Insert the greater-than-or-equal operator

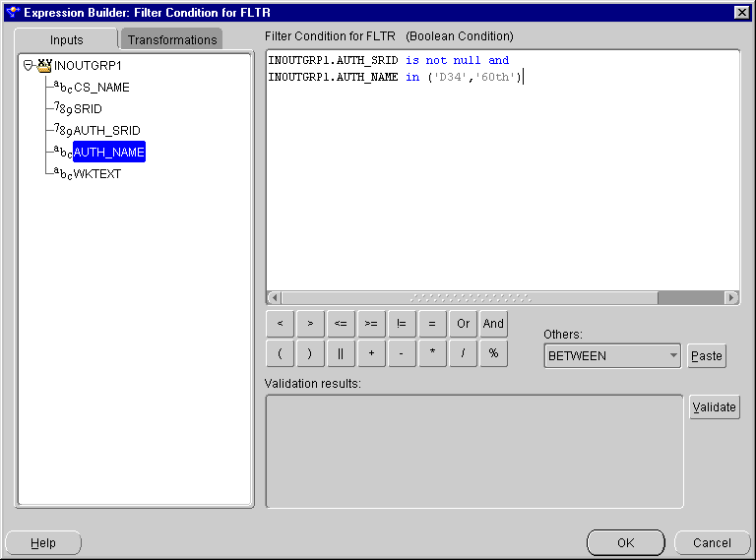(x=371, y=324)
